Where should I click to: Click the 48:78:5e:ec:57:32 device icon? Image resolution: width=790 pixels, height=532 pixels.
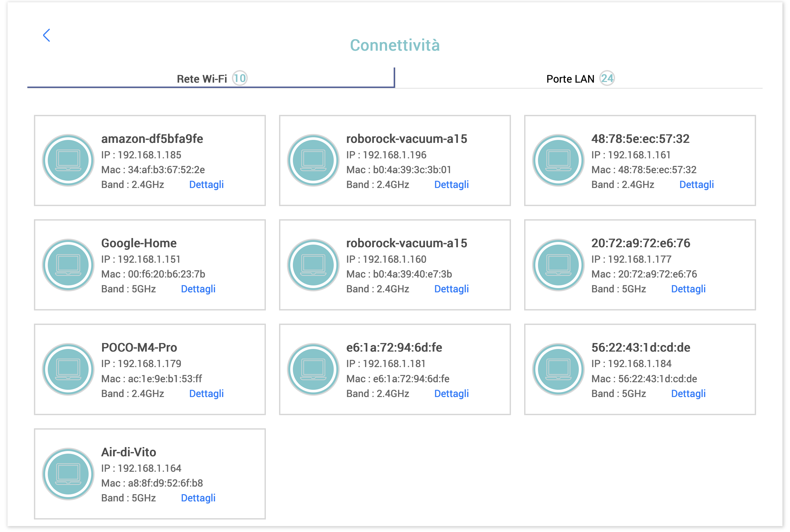coord(558,160)
